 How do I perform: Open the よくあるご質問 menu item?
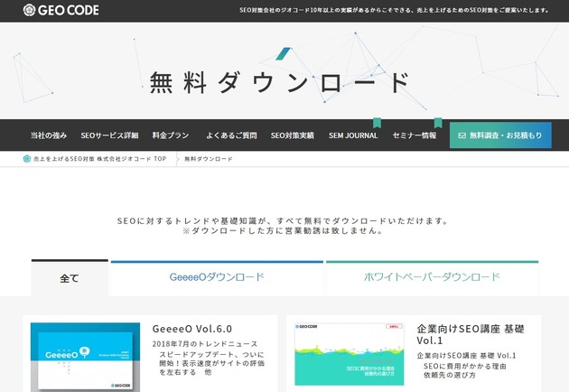click(231, 135)
